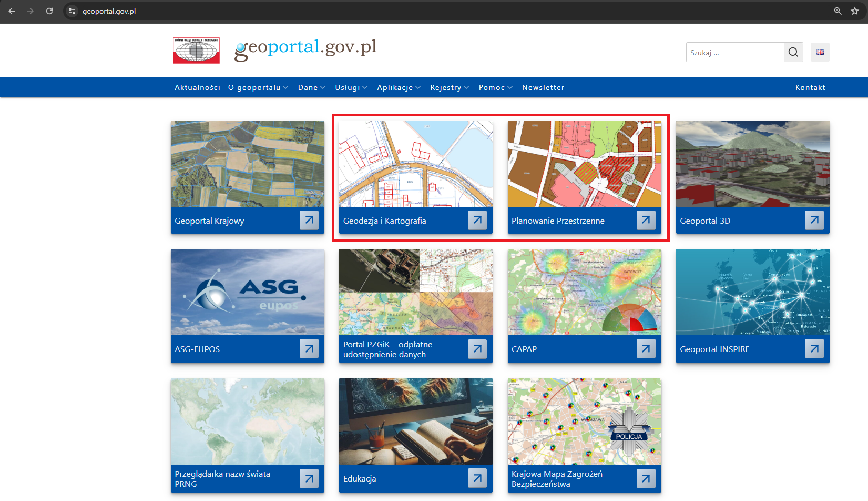Image resolution: width=868 pixels, height=501 pixels.
Task: Click the Kontakt link
Action: coord(810,87)
